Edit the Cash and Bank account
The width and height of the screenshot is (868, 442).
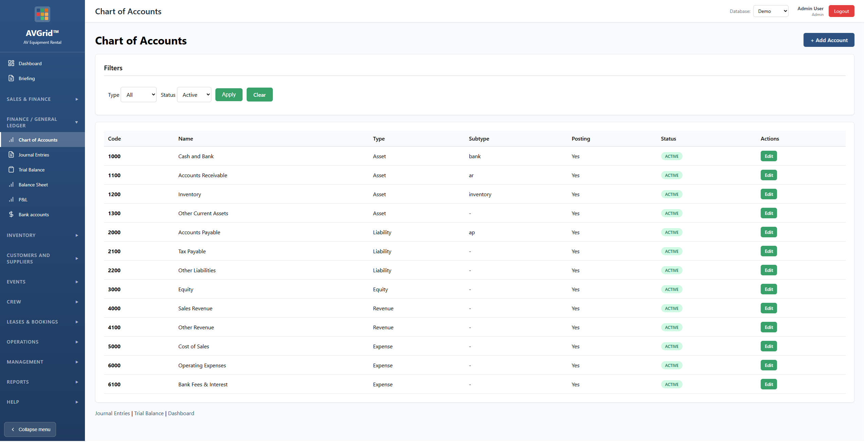pos(768,156)
